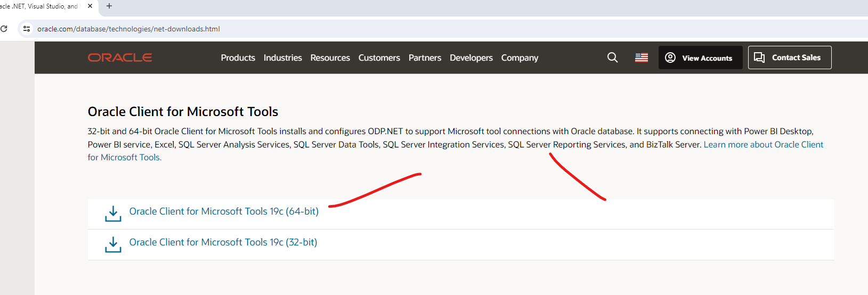The width and height of the screenshot is (868, 295).
Task: Open the Customers menu
Action: tap(379, 58)
